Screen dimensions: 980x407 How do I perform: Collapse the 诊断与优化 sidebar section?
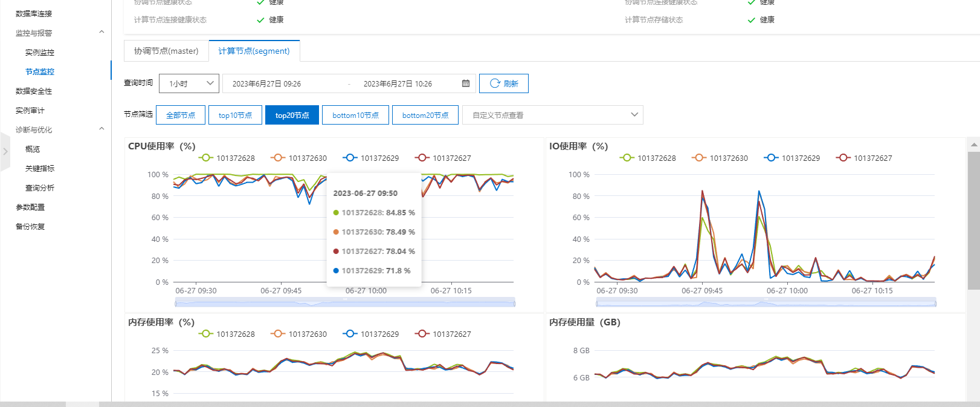(x=102, y=129)
